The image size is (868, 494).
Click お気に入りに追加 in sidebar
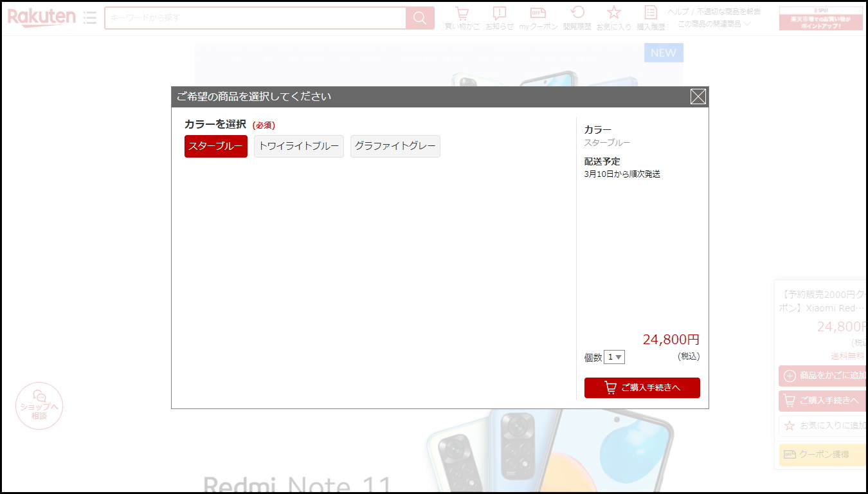tap(823, 426)
